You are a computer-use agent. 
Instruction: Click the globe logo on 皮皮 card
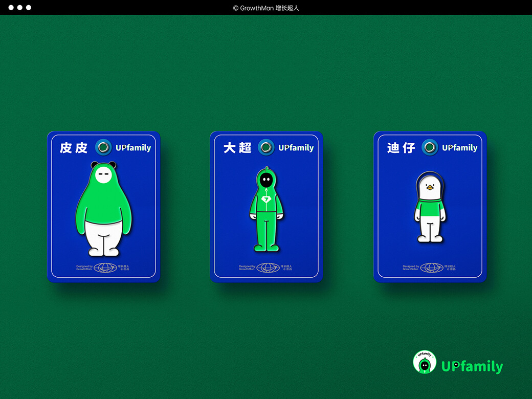click(105, 268)
